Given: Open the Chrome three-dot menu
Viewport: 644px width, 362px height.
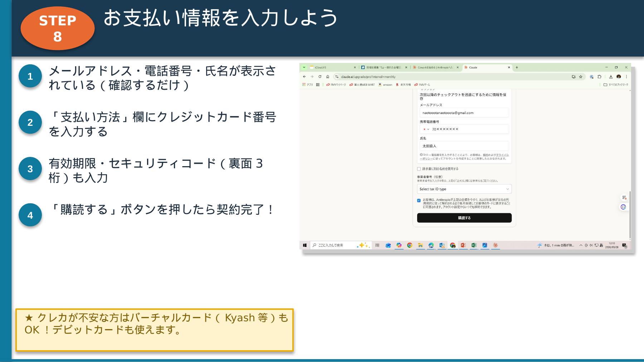Looking at the screenshot, I should (x=626, y=76).
